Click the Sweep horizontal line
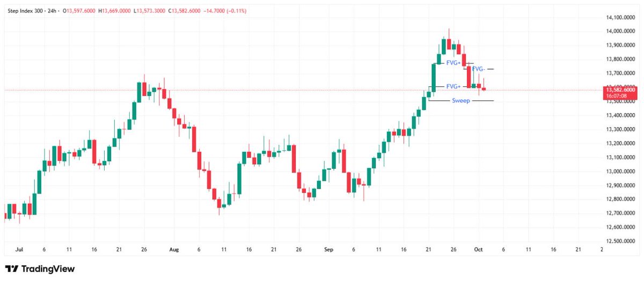This screenshot has height=282, width=644. [x=461, y=101]
